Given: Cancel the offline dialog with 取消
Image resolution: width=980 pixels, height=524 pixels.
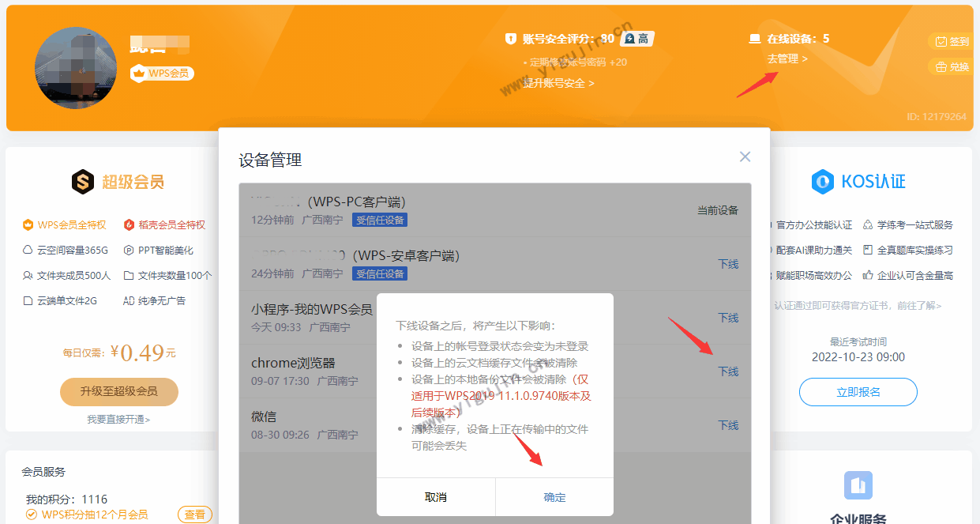Looking at the screenshot, I should click(x=436, y=497).
